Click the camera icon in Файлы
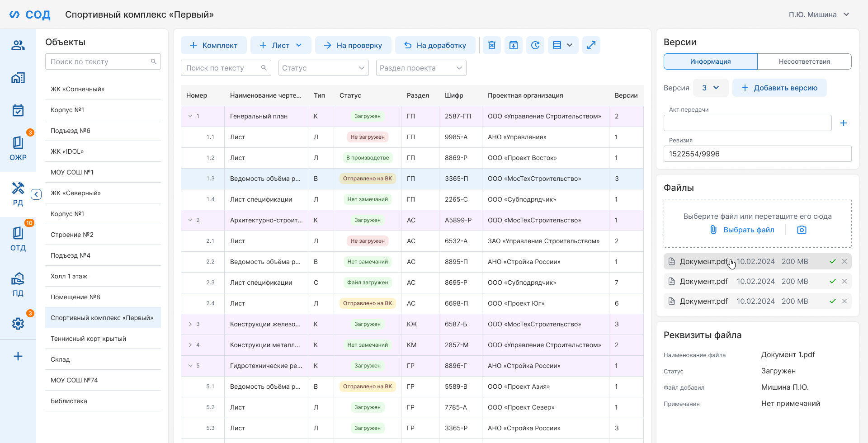The width and height of the screenshot is (868, 443). click(802, 230)
